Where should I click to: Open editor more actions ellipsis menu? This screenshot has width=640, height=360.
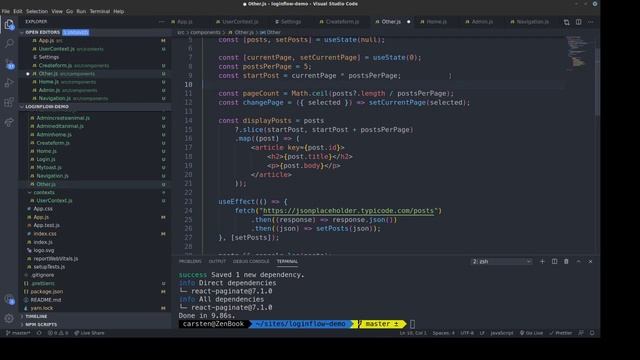pyautogui.click(x=591, y=22)
